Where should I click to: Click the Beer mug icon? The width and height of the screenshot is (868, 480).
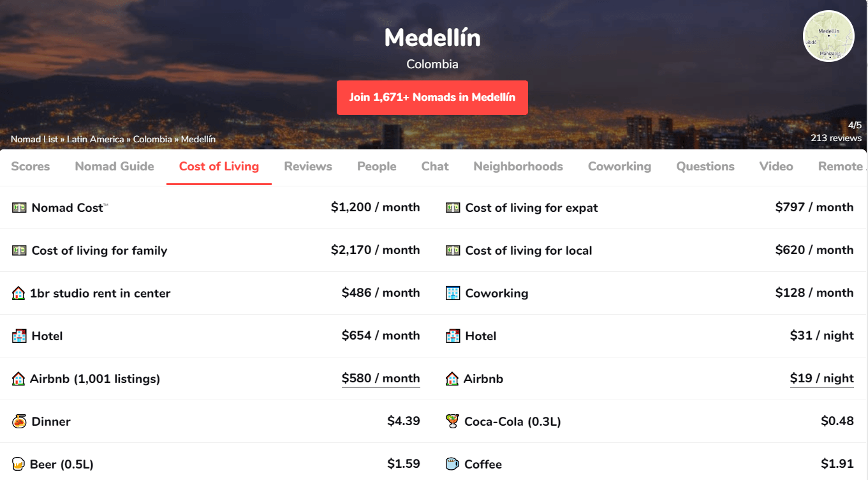[18, 464]
